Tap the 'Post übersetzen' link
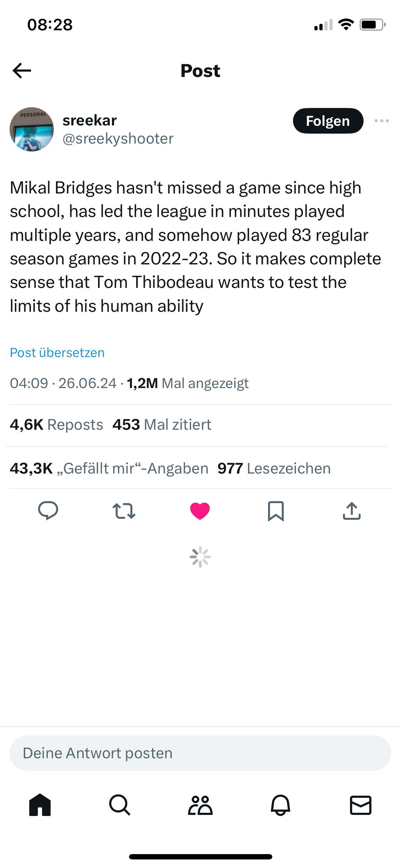 (57, 352)
